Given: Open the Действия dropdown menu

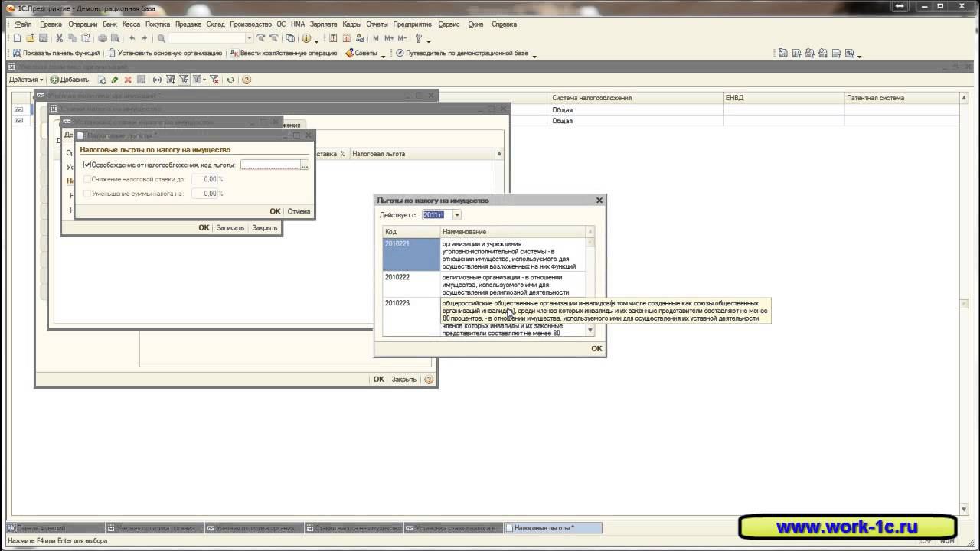Looking at the screenshot, I should click(26, 80).
